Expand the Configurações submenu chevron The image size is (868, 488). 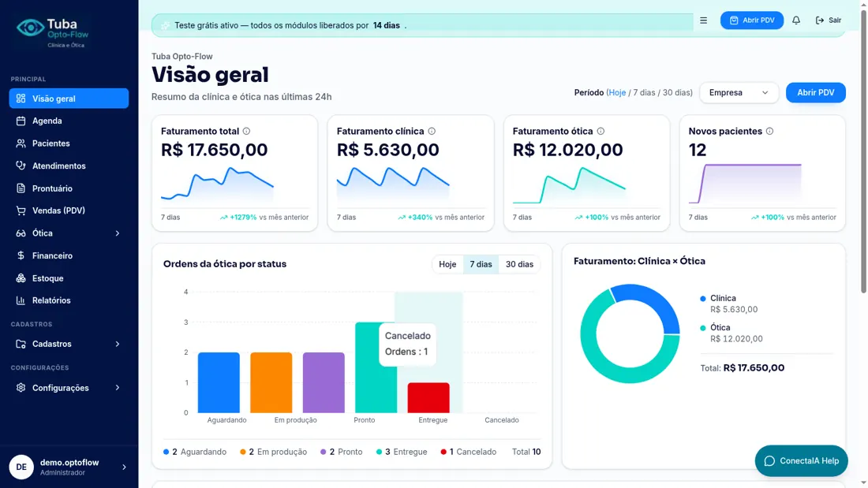click(x=118, y=387)
